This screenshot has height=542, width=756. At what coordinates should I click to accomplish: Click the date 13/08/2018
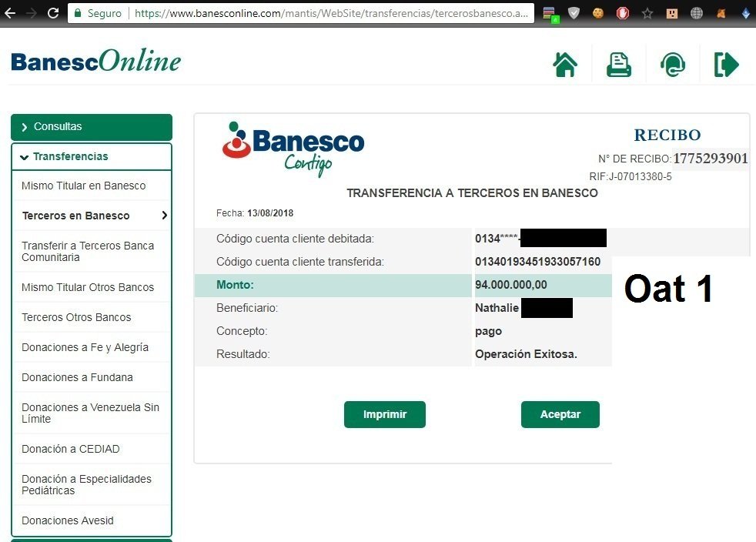270,213
